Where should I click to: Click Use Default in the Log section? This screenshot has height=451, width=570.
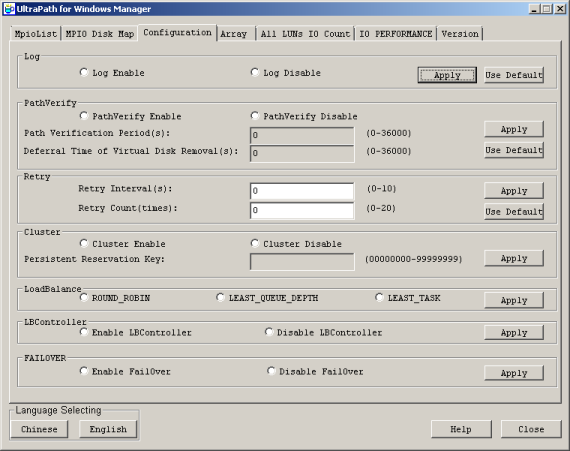(x=514, y=75)
